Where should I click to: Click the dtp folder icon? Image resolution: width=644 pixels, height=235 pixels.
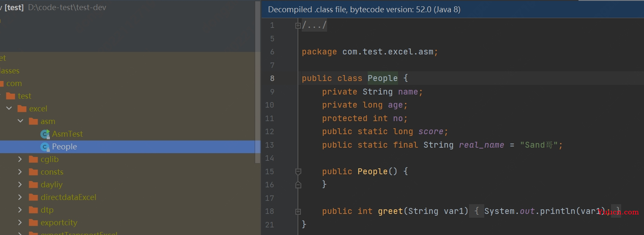coord(34,210)
